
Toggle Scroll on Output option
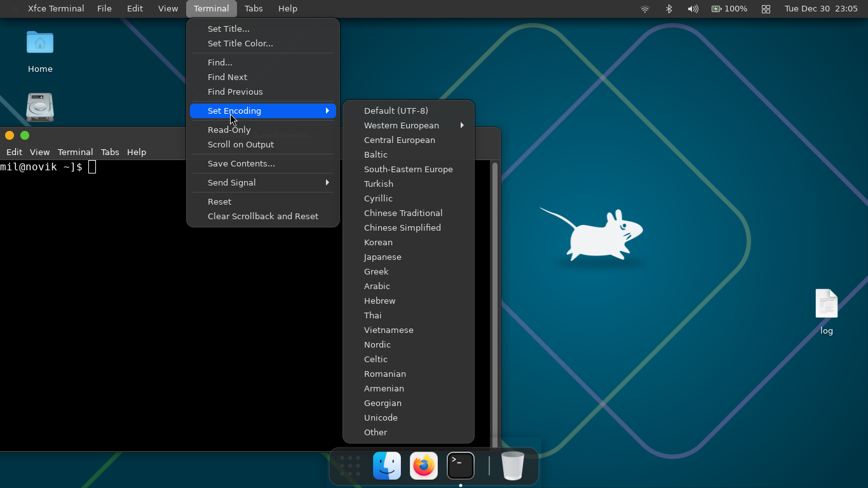click(x=263, y=144)
